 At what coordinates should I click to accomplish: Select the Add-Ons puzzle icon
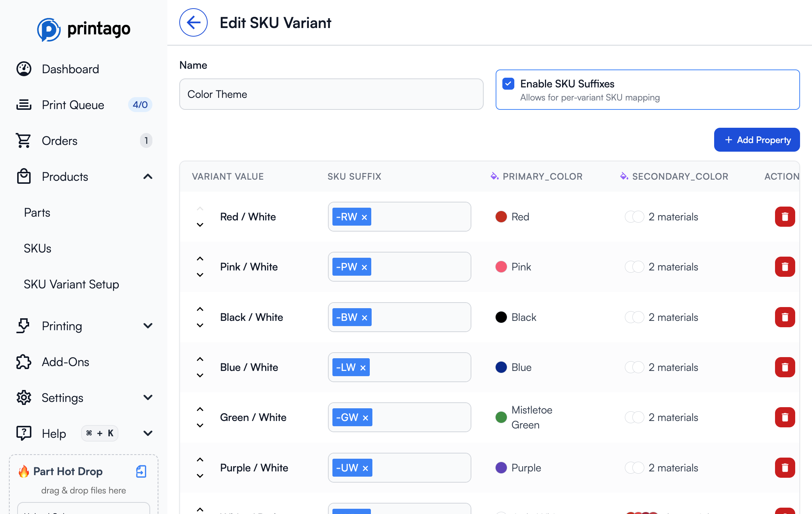(x=24, y=362)
